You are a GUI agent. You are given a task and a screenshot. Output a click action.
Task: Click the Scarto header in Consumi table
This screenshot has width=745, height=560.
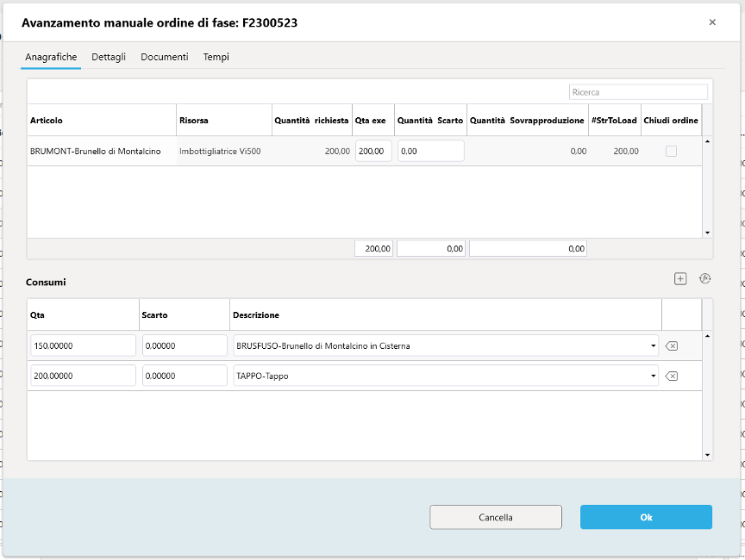coord(185,315)
